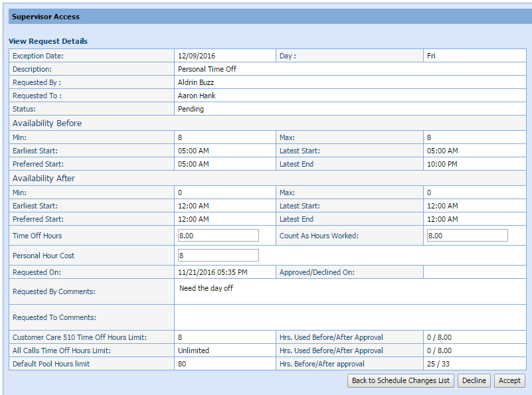Viewport: 532px width, 395px height.
Task: Click the empty Requested To Comments area
Action: coord(352,317)
